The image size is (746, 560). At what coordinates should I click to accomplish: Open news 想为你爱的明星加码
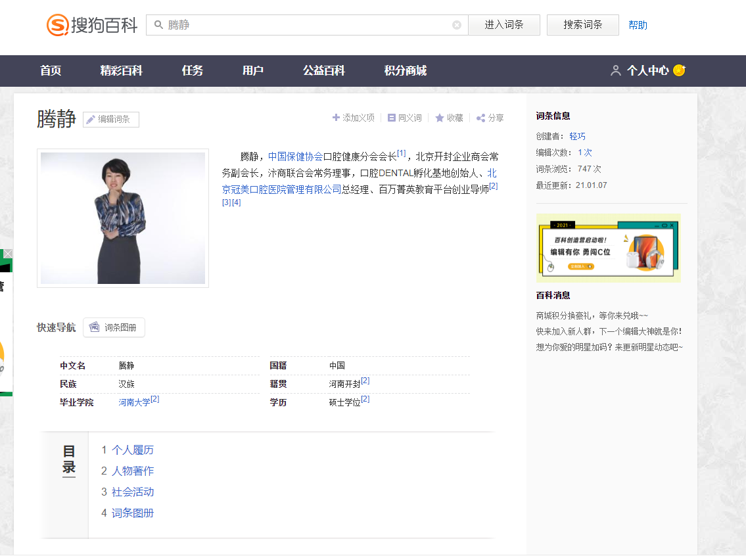pyautogui.click(x=609, y=347)
